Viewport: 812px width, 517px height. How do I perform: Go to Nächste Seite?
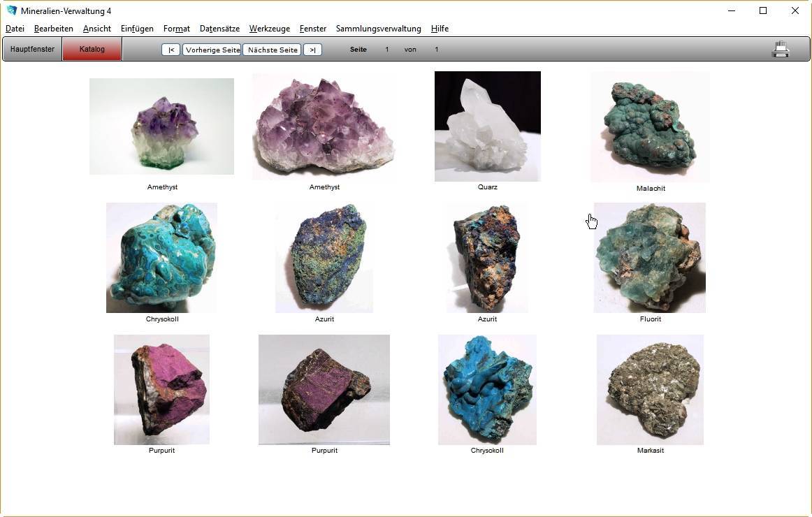273,50
